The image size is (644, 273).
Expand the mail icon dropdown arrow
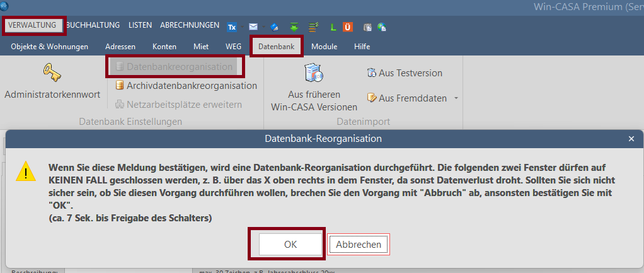[263, 27]
